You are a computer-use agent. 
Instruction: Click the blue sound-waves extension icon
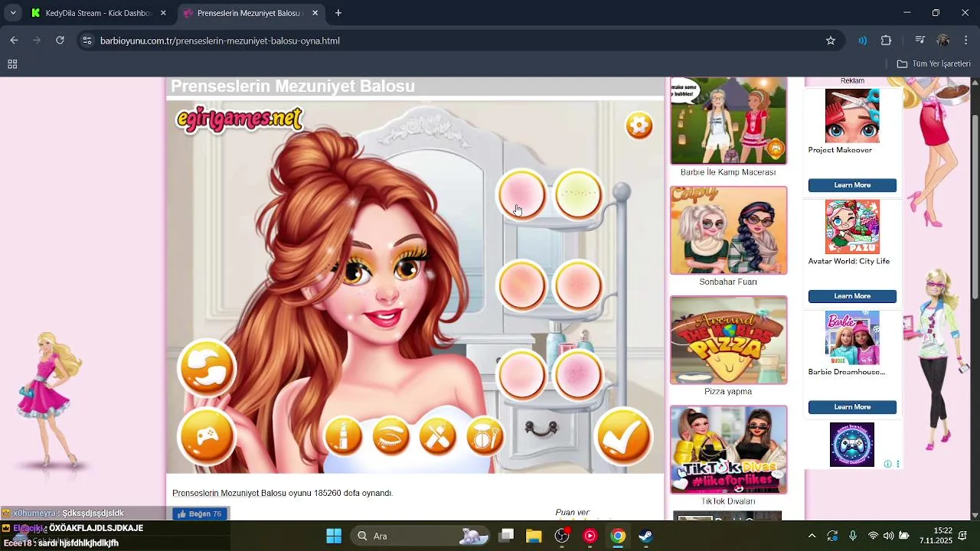[863, 41]
